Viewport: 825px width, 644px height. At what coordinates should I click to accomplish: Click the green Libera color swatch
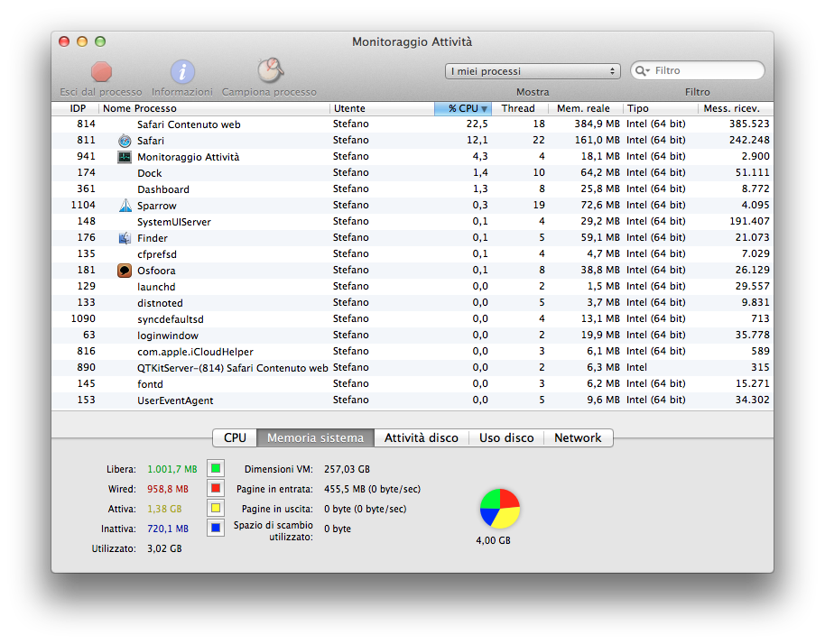click(x=216, y=468)
